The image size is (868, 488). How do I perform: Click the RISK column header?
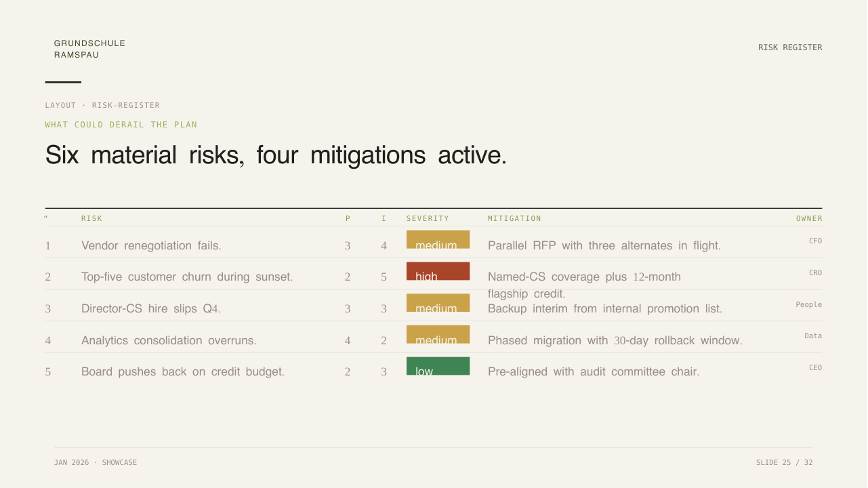(91, 218)
